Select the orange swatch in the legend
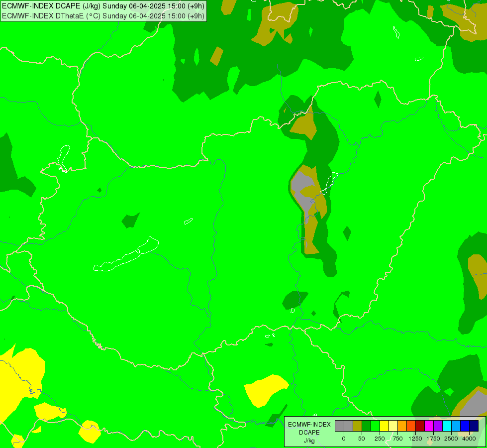Image resolution: width=487 pixels, height=448 pixels. pos(402,426)
